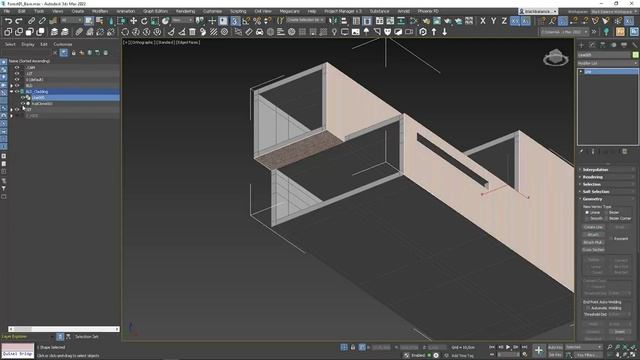The image size is (640, 360).
Task: Toggle the Reorient checkbox
Action: click(611, 239)
